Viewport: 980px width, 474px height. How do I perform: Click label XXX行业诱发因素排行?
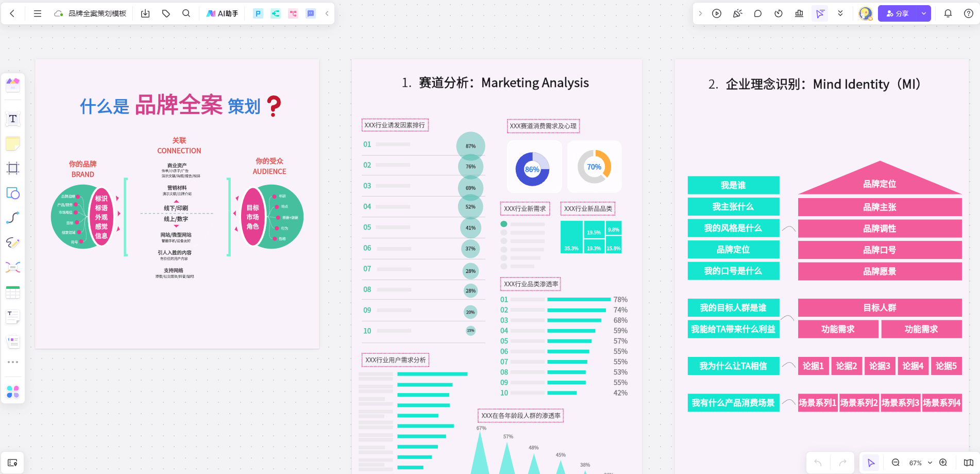tap(395, 125)
